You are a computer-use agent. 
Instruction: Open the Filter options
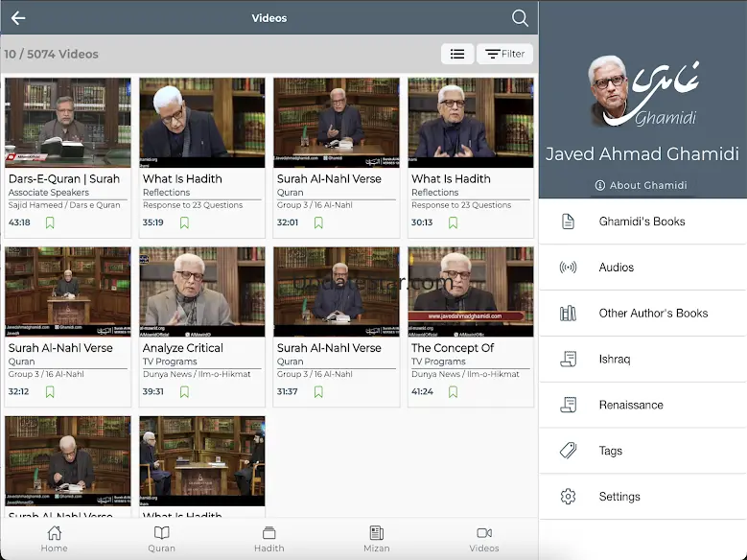[x=504, y=55]
